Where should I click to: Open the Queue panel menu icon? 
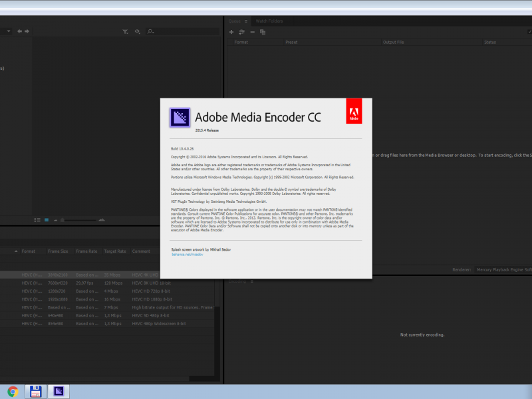[246, 21]
